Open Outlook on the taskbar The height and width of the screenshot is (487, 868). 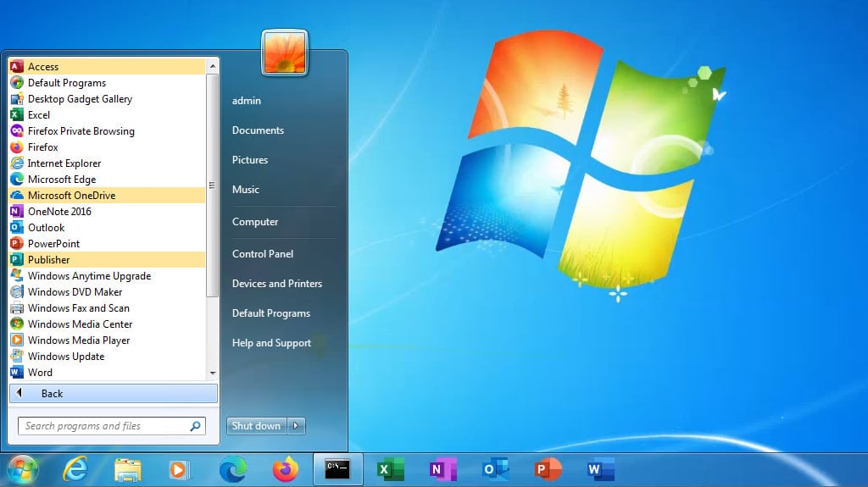click(495, 470)
